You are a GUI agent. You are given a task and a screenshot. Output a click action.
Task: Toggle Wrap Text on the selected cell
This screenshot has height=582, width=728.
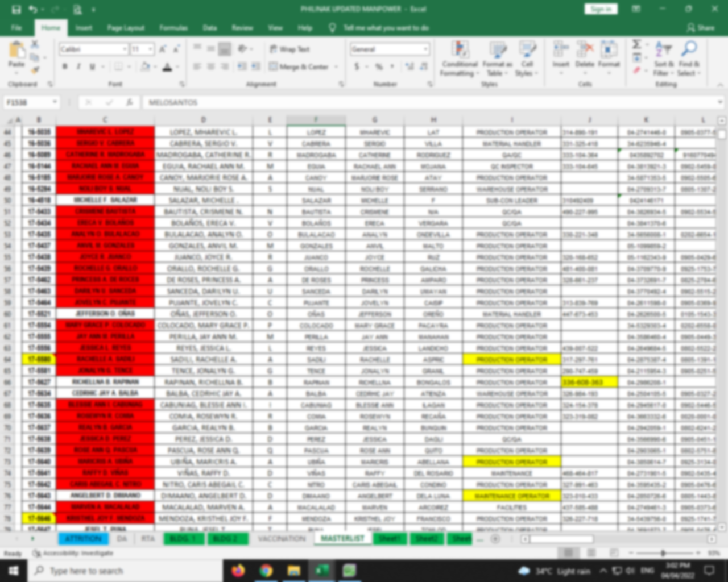tap(290, 49)
